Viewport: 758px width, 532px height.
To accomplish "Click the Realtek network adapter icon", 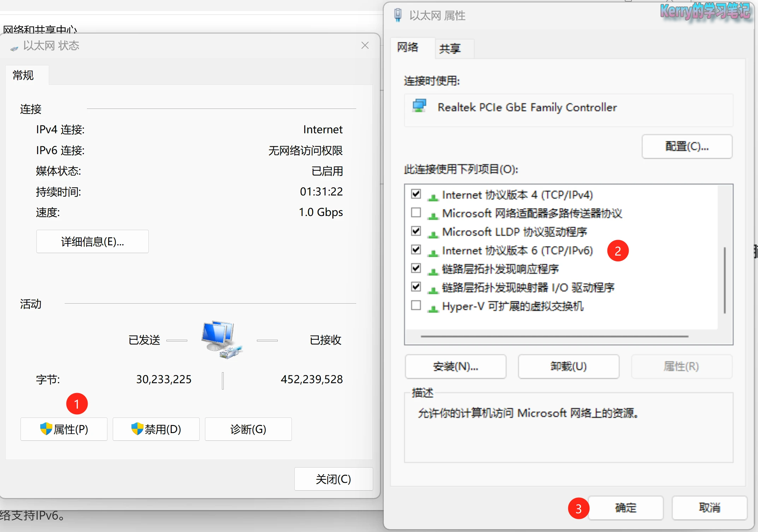I will click(419, 106).
